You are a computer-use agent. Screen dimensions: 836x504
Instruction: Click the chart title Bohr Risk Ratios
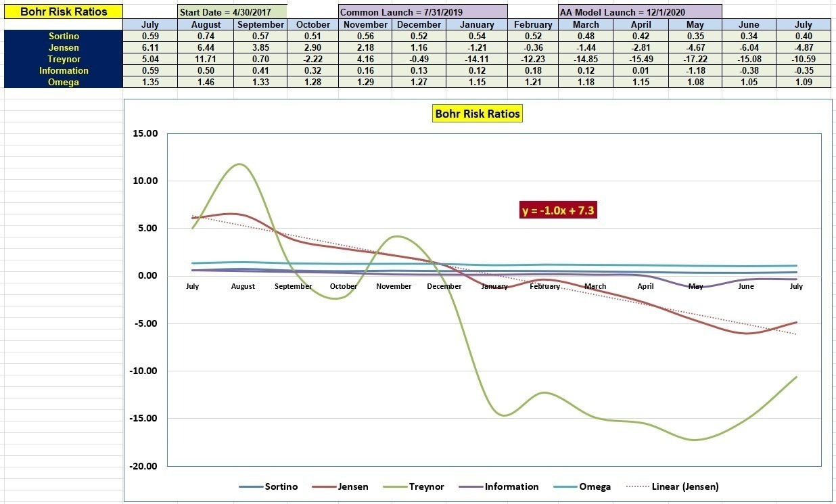tap(478, 114)
